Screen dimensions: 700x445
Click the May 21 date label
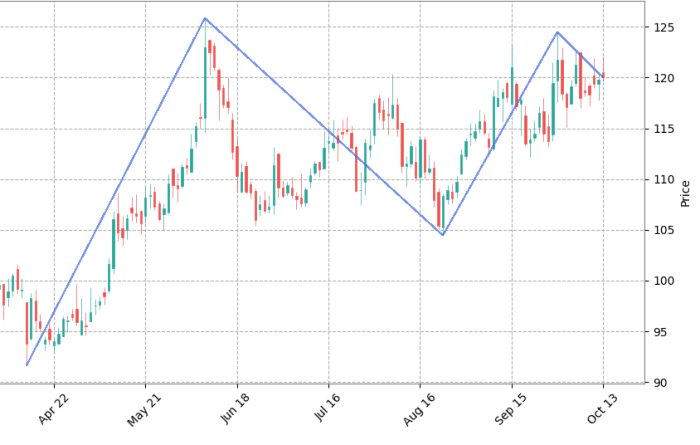(x=144, y=410)
